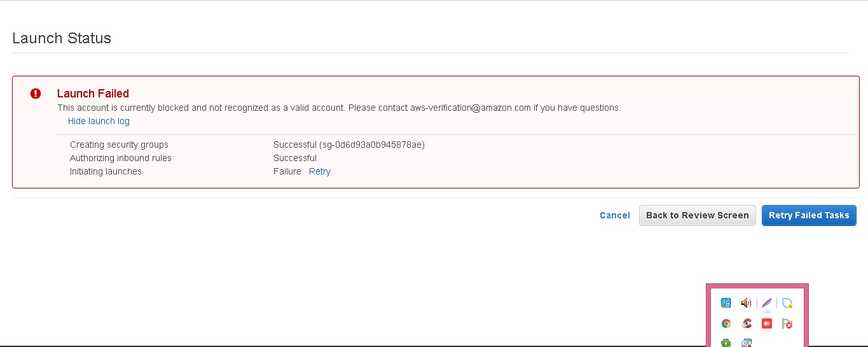
Task: Click the purple feather tray icon
Action: coord(767,303)
